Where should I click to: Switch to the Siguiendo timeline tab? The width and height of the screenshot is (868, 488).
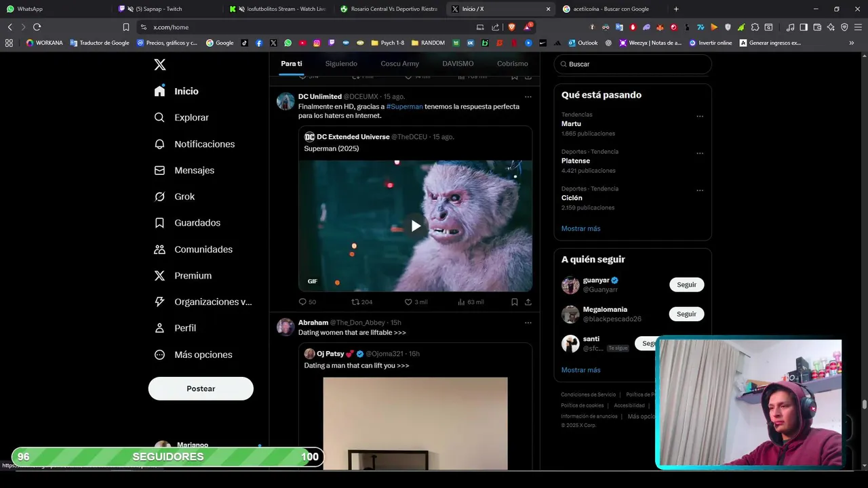point(341,64)
